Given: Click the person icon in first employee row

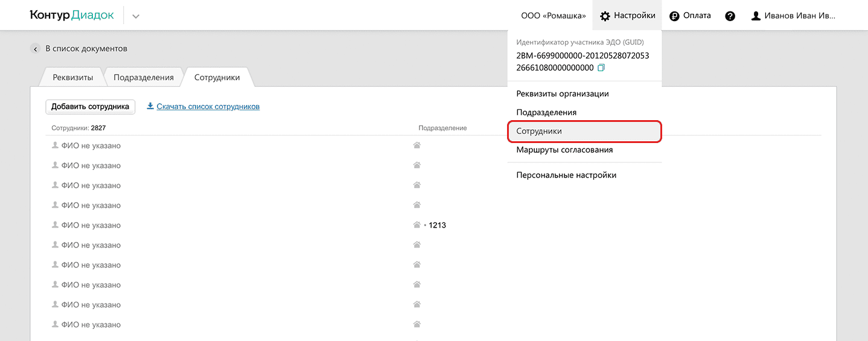Looking at the screenshot, I should (x=56, y=145).
